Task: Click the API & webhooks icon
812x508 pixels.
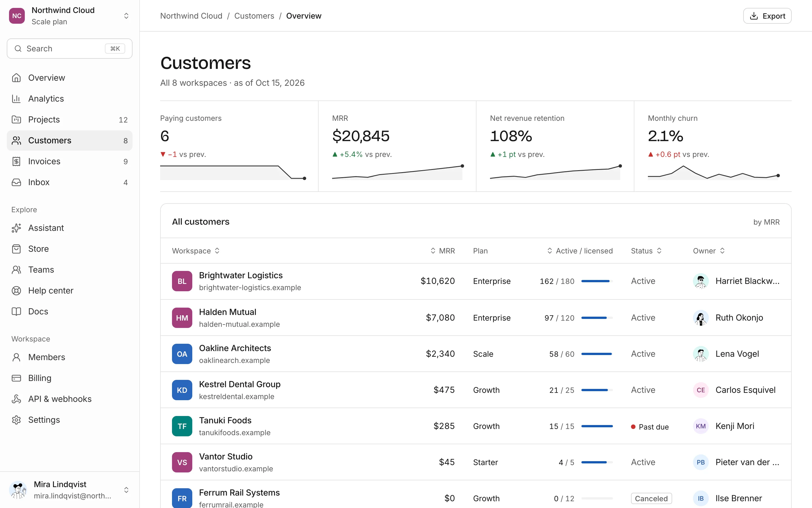Action: point(16,399)
